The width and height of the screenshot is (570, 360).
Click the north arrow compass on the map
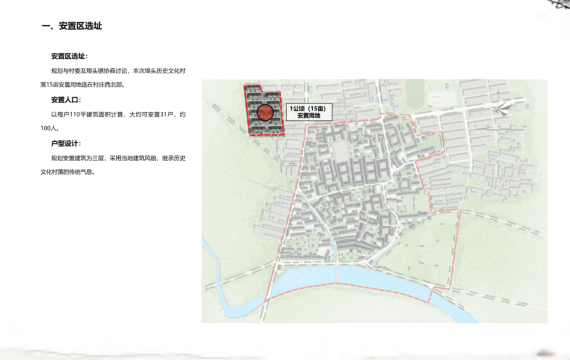coord(502,108)
